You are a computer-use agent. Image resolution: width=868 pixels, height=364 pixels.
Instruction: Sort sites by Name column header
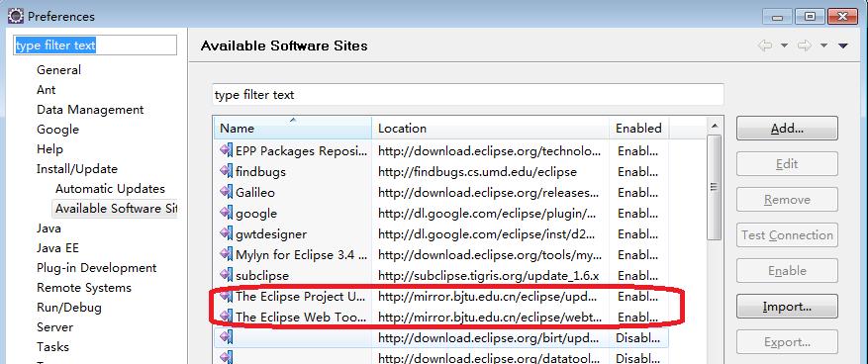(x=293, y=128)
